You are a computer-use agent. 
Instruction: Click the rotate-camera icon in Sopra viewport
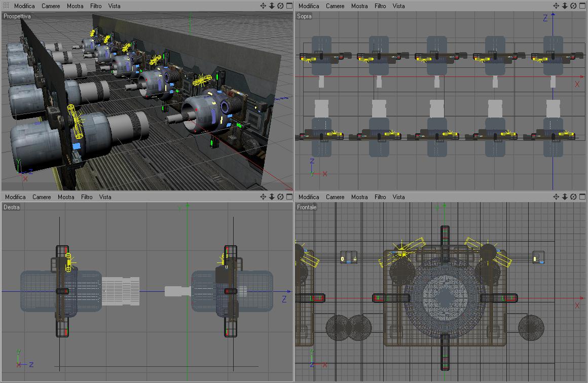pyautogui.click(x=573, y=6)
